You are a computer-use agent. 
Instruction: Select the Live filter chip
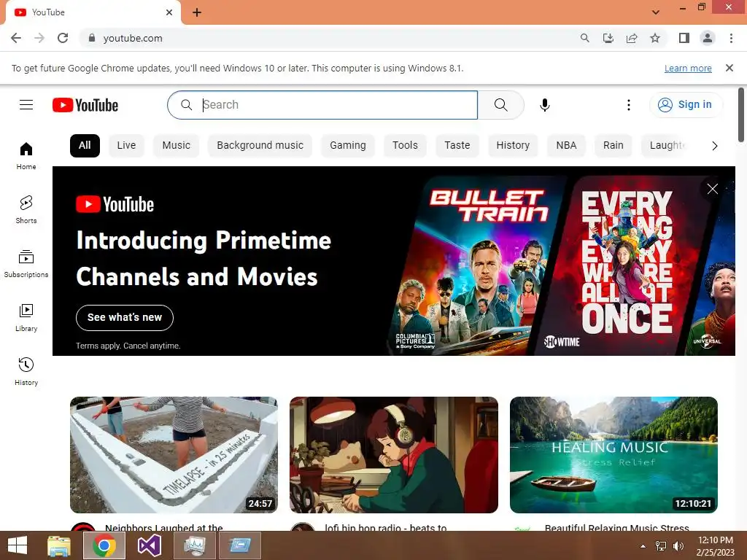click(126, 146)
